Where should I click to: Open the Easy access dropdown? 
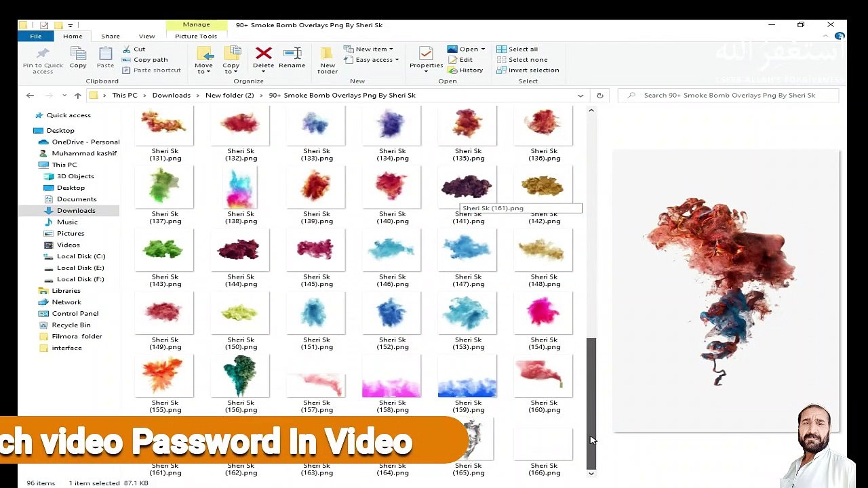371,60
